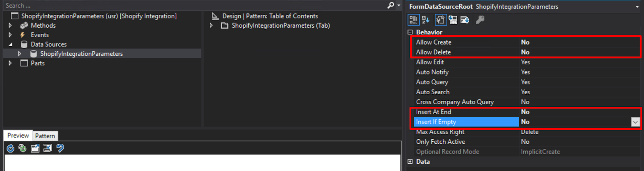Switch to the Pattern tab
The image size is (644, 171).
[45, 136]
